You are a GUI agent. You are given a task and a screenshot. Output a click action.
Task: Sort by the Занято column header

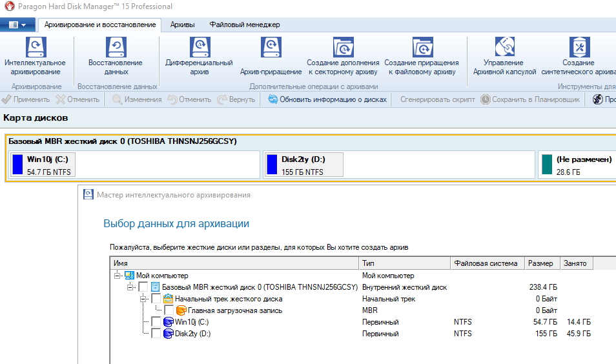pos(577,263)
